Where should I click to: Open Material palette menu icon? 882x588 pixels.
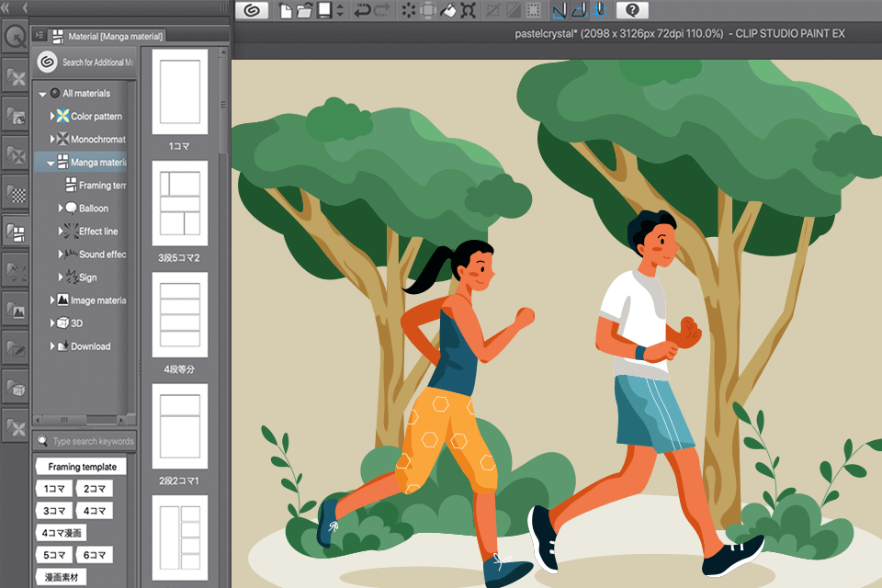[x=39, y=36]
